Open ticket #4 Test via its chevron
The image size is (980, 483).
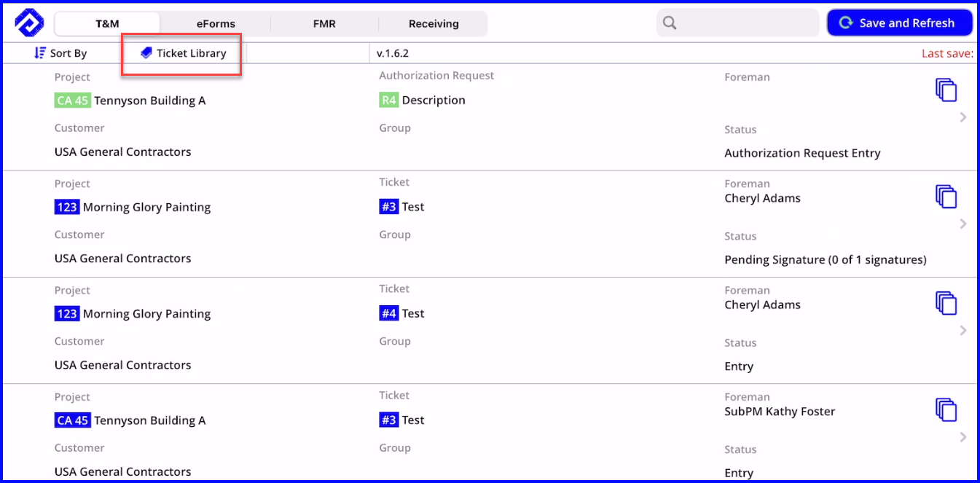pos(963,331)
